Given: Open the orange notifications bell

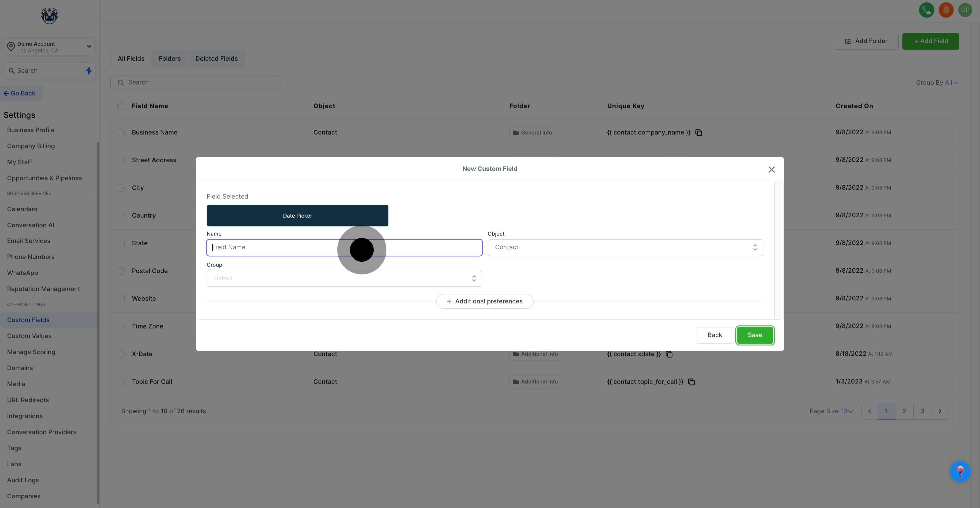Looking at the screenshot, I should (946, 10).
